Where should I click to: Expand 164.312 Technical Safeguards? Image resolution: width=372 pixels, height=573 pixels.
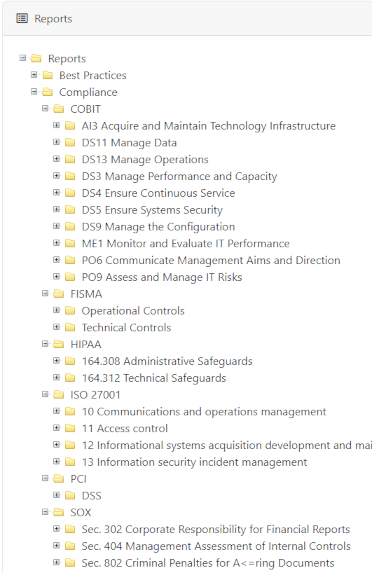click(x=56, y=377)
